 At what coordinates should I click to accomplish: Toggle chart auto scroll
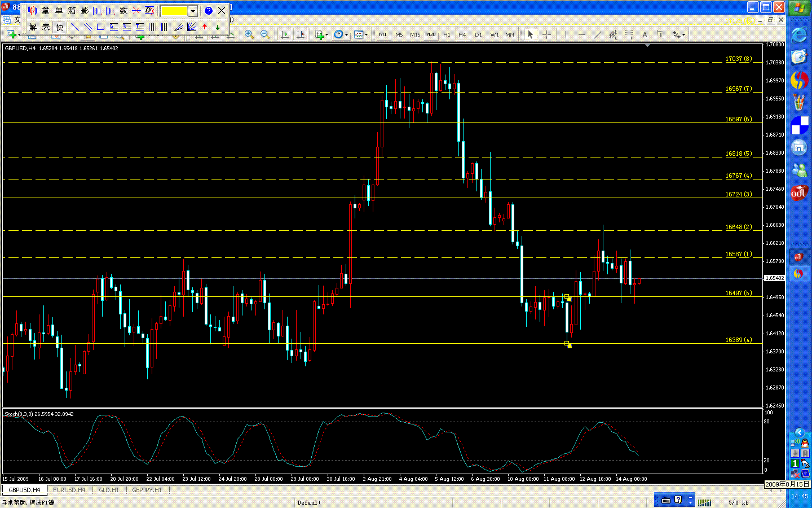(285, 34)
